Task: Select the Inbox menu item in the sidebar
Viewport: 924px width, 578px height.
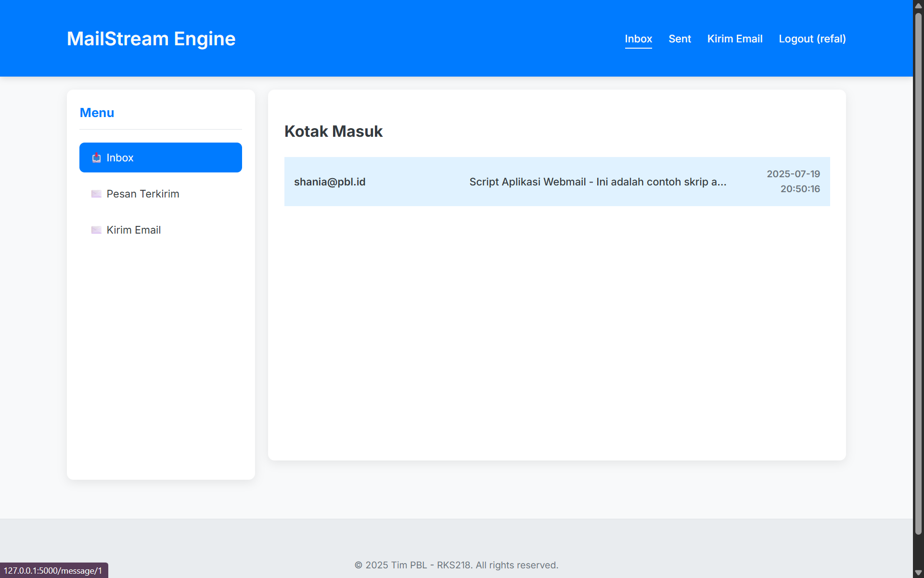Action: point(160,158)
